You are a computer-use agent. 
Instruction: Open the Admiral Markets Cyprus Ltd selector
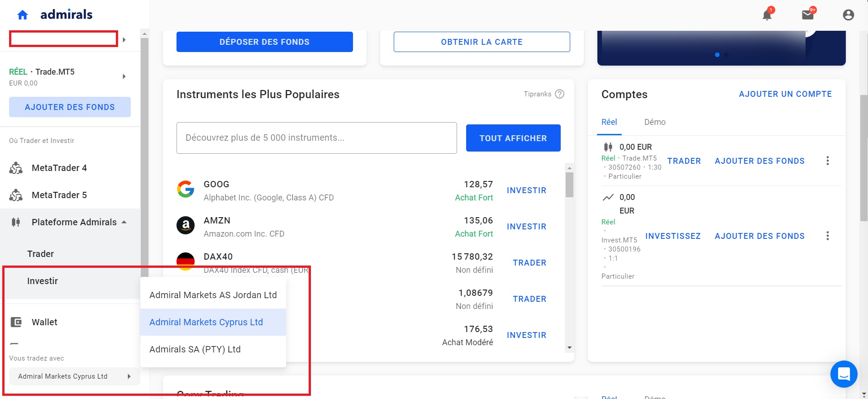point(75,376)
